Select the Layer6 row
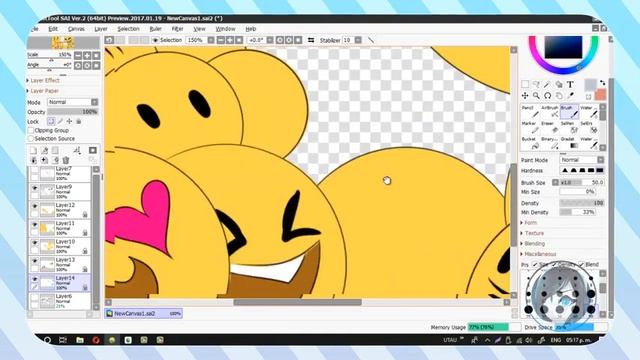Viewport: 640px width, 360px height. [60, 301]
